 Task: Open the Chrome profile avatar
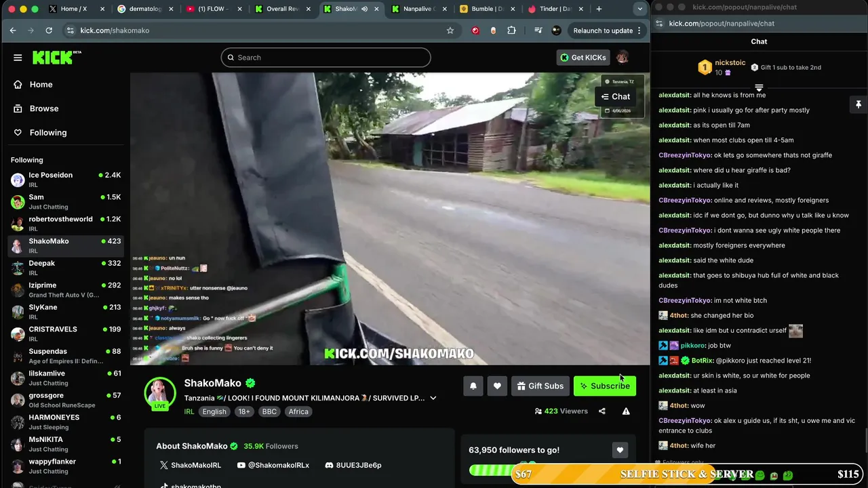(x=557, y=30)
